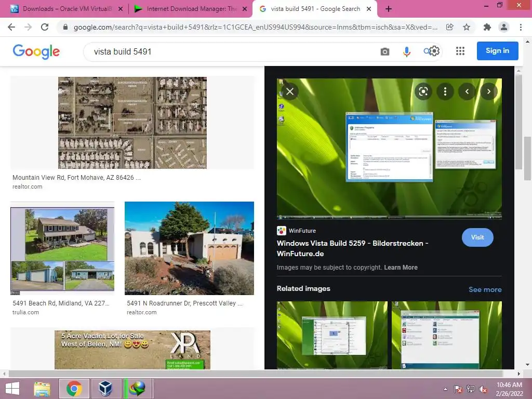
Task: Search by image using the camera icon
Action: [385, 51]
